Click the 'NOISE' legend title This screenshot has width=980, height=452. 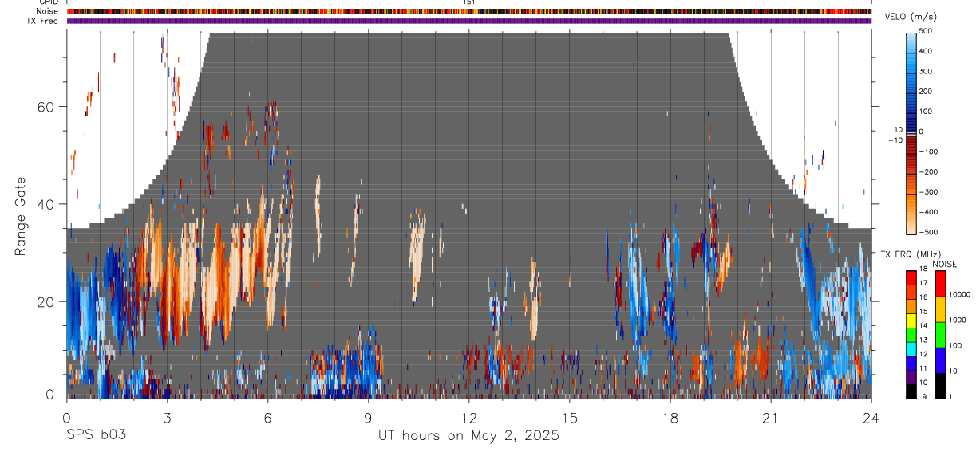pyautogui.click(x=944, y=264)
